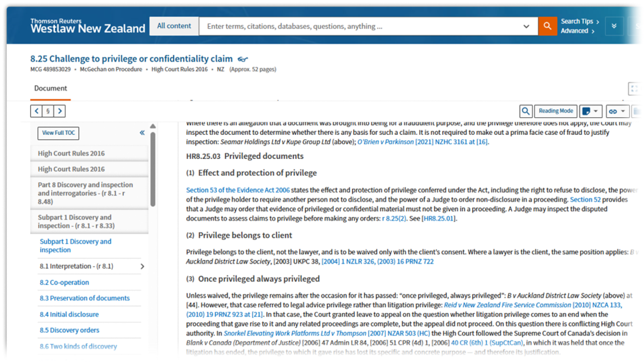Click the TOC panel scrollbar
The image size is (644, 362).
[152, 166]
